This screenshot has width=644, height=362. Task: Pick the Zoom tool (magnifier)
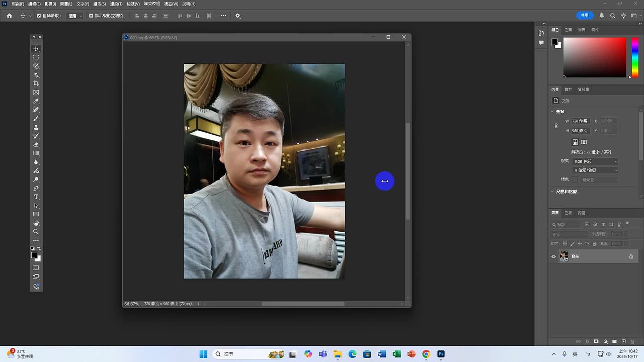click(x=36, y=232)
